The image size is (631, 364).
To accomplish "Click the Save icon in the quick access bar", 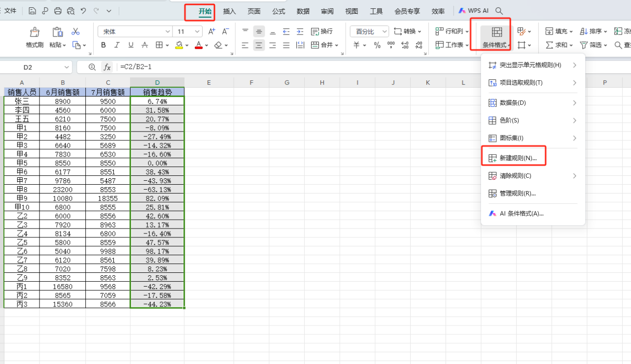I will click(32, 11).
